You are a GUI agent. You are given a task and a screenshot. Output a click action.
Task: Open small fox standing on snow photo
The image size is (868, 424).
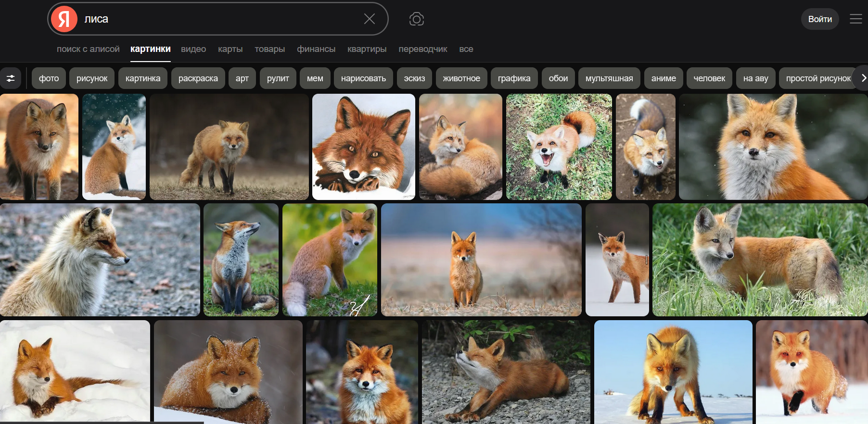point(617,260)
